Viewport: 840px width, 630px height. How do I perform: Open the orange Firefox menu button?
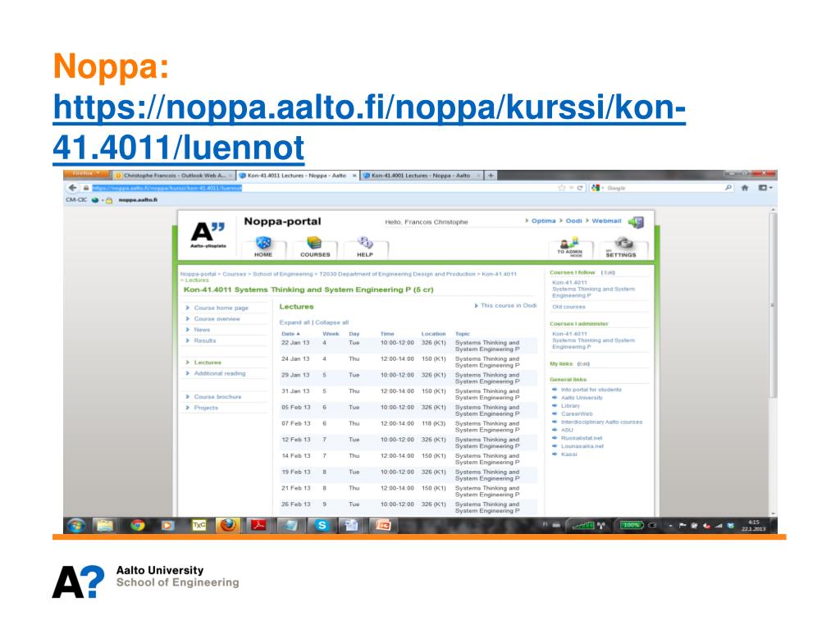pyautogui.click(x=86, y=174)
